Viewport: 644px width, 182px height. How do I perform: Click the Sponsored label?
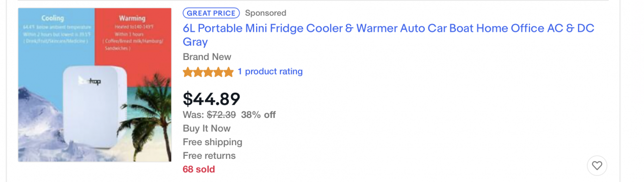[265, 13]
